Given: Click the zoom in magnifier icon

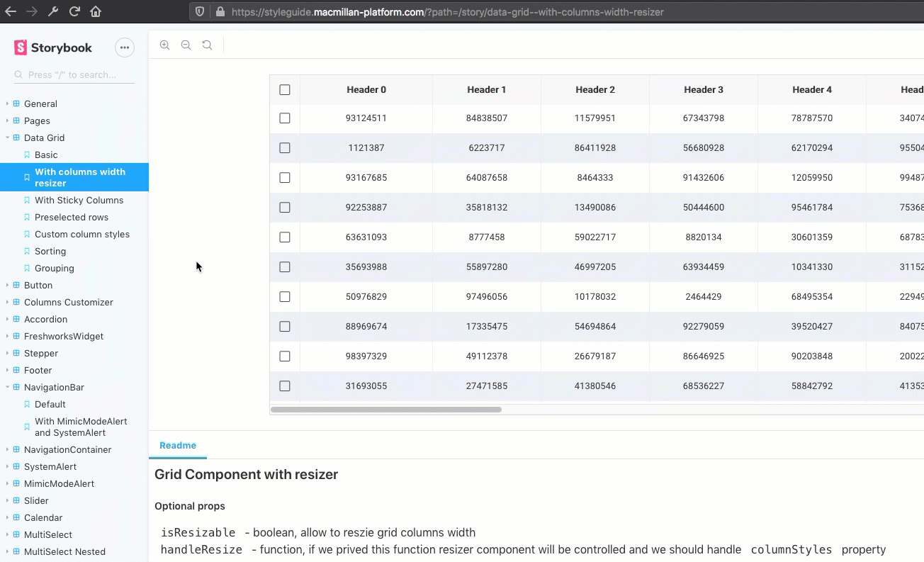Looking at the screenshot, I should point(164,45).
